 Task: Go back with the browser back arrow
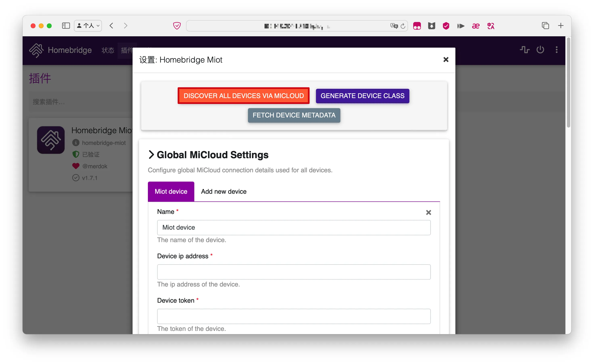(x=111, y=26)
